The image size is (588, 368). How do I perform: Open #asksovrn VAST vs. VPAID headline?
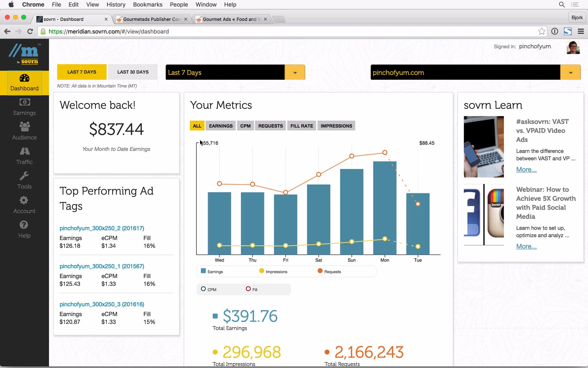[542, 131]
